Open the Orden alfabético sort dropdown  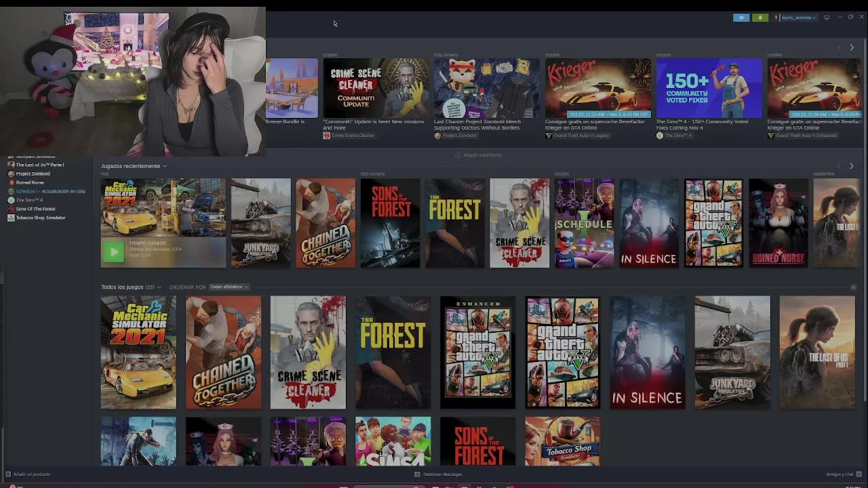coord(229,287)
